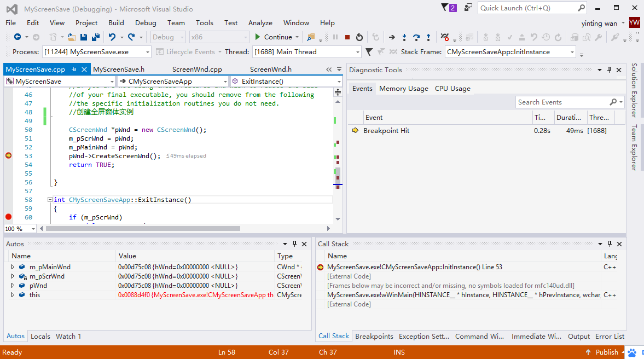Click the Quick Launch search magnifier

tap(581, 8)
